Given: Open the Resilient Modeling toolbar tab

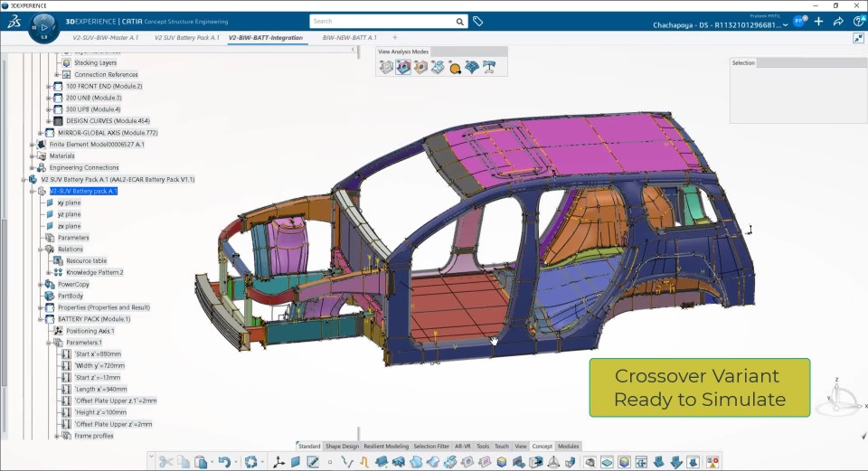Looking at the screenshot, I should click(x=386, y=446).
